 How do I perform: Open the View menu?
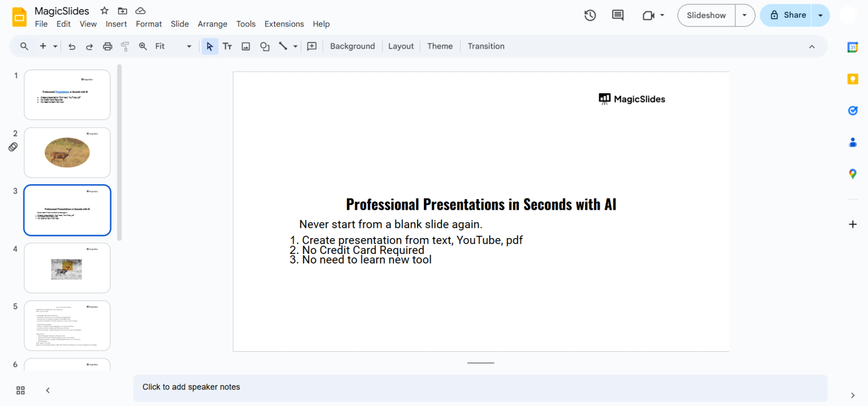88,24
